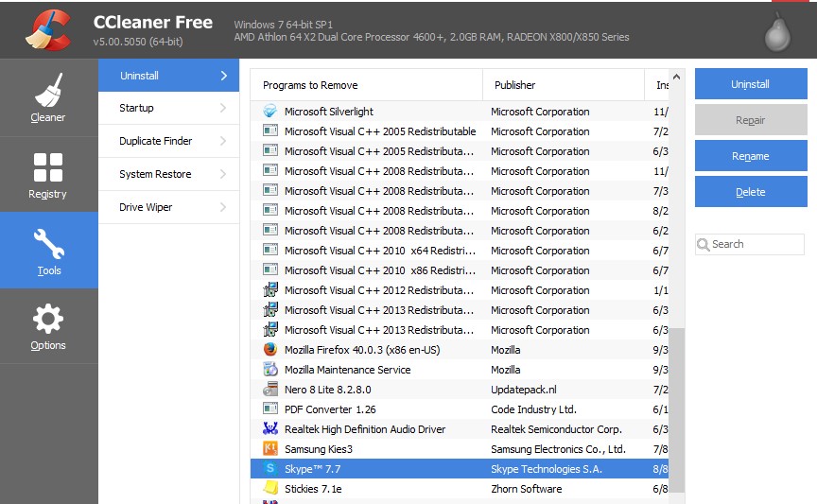The image size is (817, 504).
Task: Click the Skype 7.7 program icon
Action: click(270, 469)
